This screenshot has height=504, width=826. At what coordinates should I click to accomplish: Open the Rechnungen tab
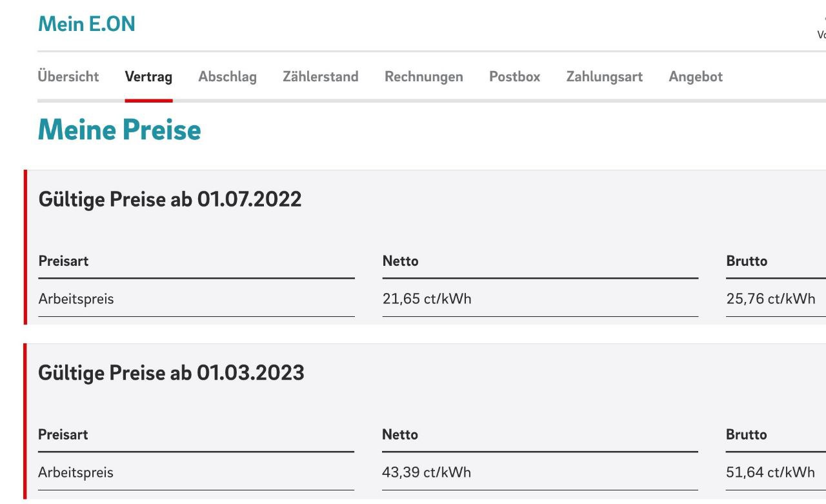click(x=423, y=77)
